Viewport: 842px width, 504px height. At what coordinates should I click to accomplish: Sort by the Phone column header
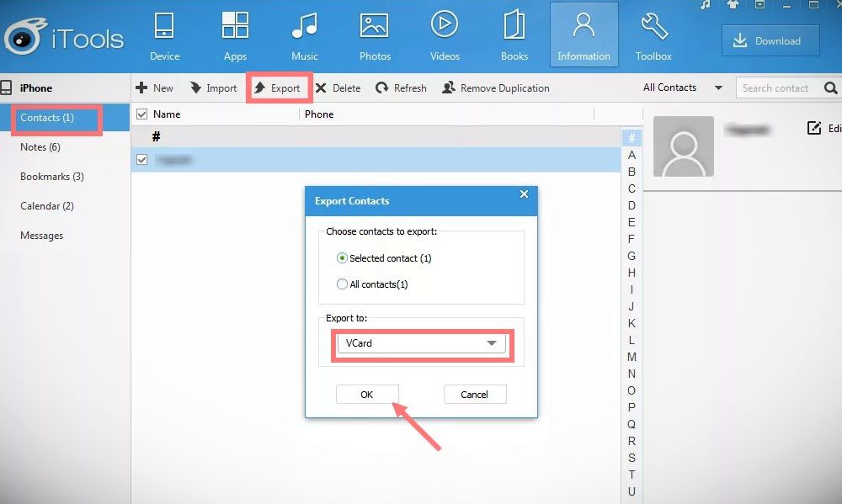(319, 114)
